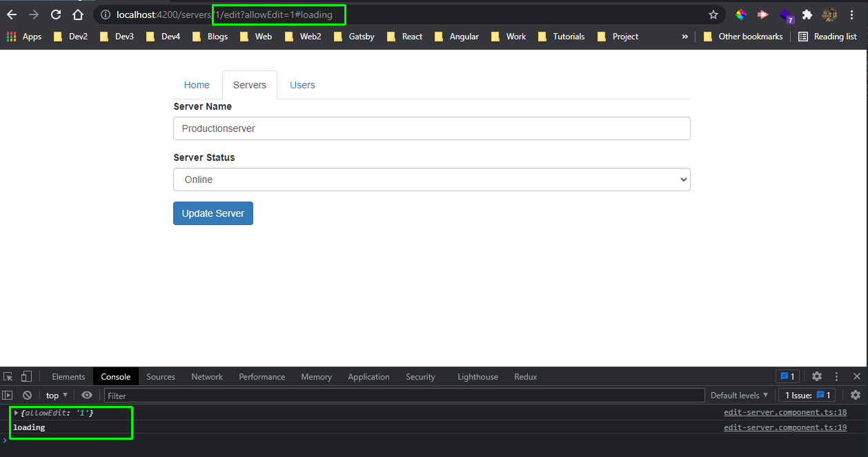
Task: Click the rainbow color picker extension icon
Action: tap(741, 14)
